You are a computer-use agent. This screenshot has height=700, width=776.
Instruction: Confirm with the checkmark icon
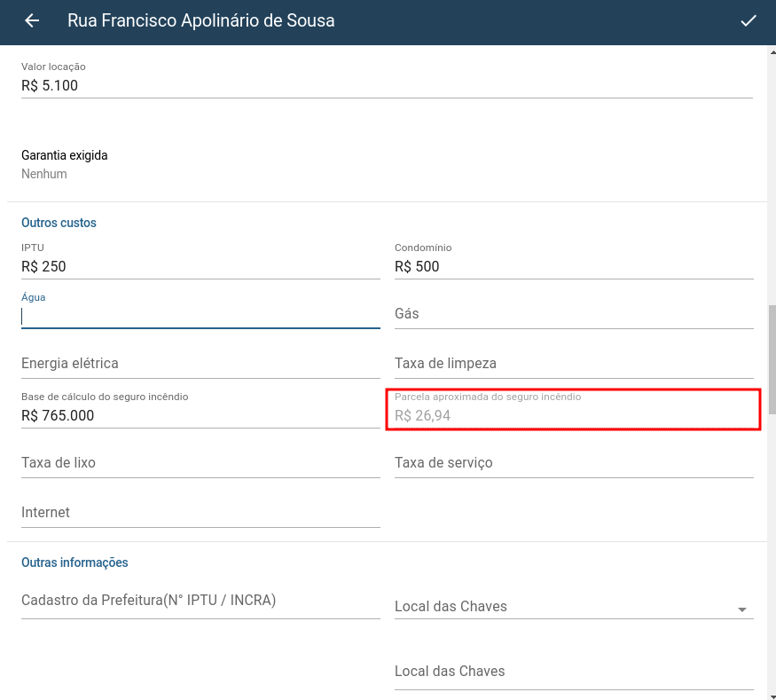pos(749,20)
